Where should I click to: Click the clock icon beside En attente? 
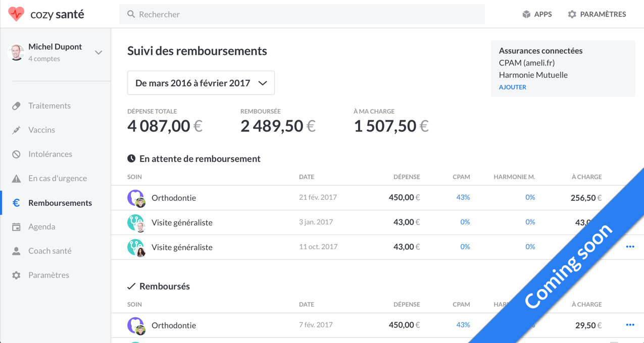[131, 158]
